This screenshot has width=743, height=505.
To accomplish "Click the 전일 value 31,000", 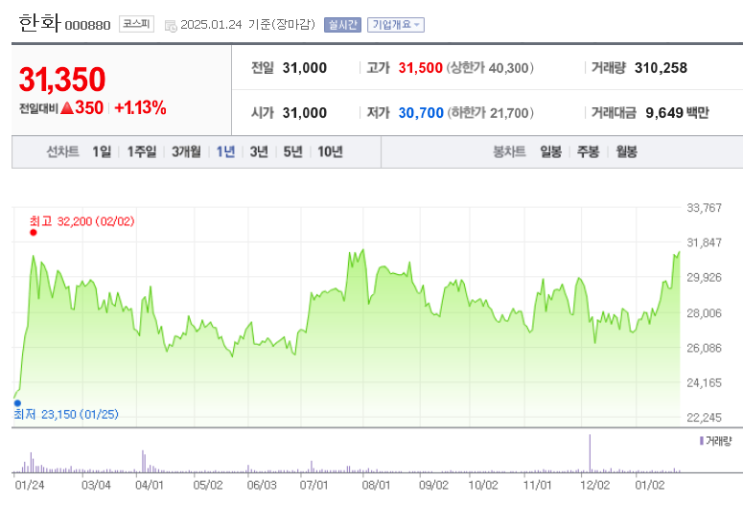I will (x=304, y=68).
